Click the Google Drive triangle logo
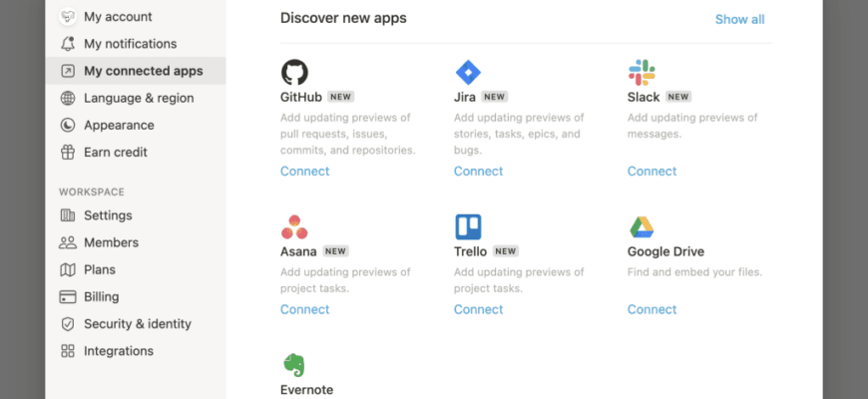The width and height of the screenshot is (868, 399). 642,227
